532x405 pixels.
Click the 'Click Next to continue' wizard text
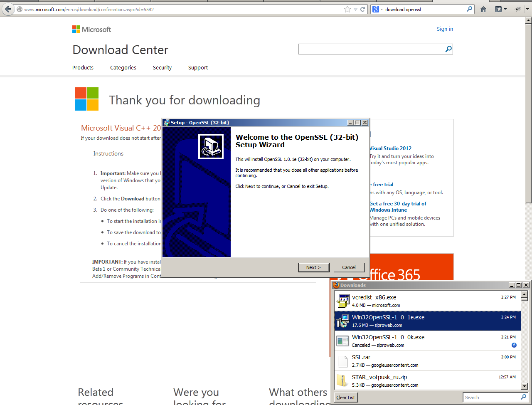282,186
